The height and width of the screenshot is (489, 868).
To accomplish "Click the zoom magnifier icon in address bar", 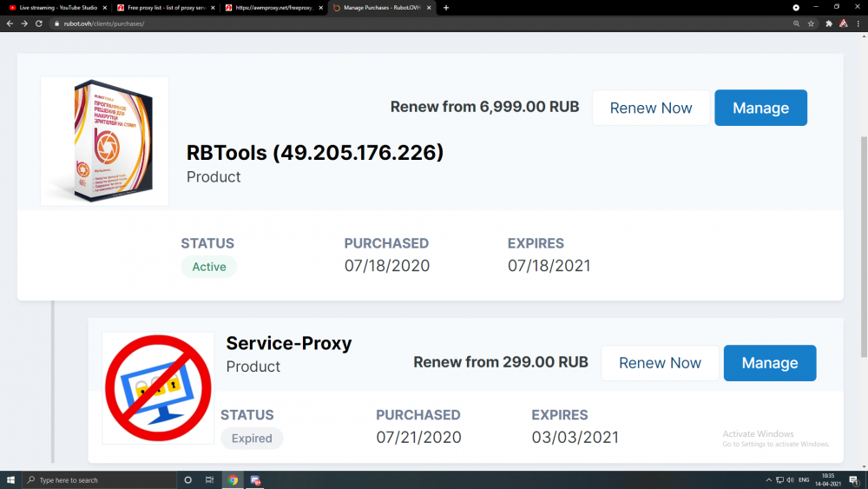I will click(x=796, y=23).
